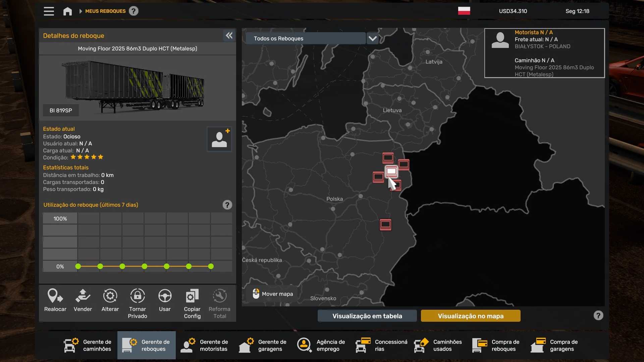This screenshot has width=644, height=362.
Task: Open Gerente de garagens tab
Action: (263, 345)
